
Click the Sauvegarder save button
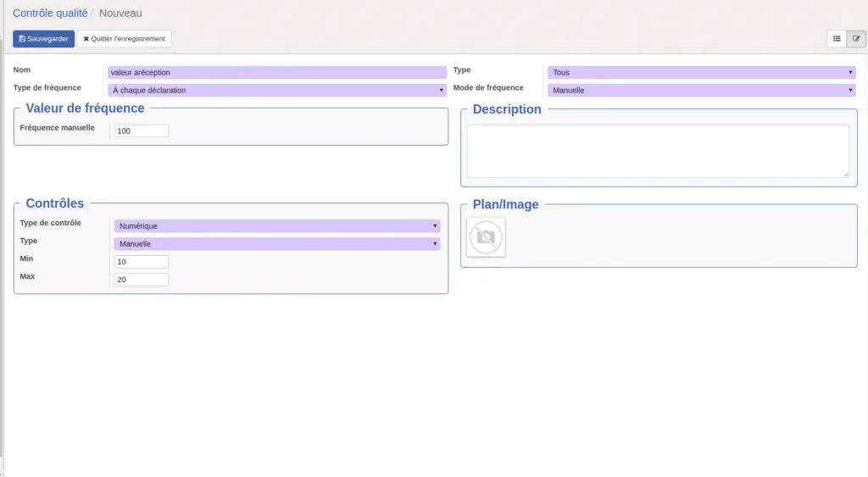[x=44, y=39]
